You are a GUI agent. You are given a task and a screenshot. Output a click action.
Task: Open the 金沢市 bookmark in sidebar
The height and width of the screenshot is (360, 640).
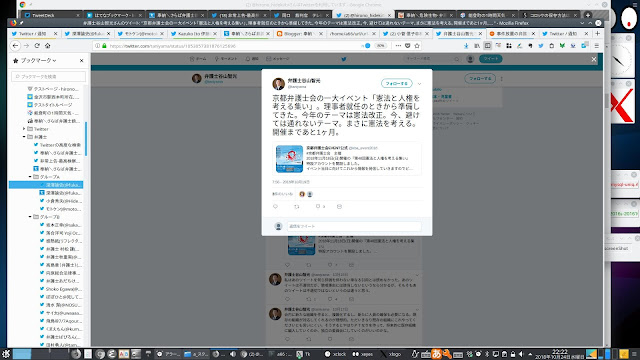pyautogui.click(x=53, y=97)
